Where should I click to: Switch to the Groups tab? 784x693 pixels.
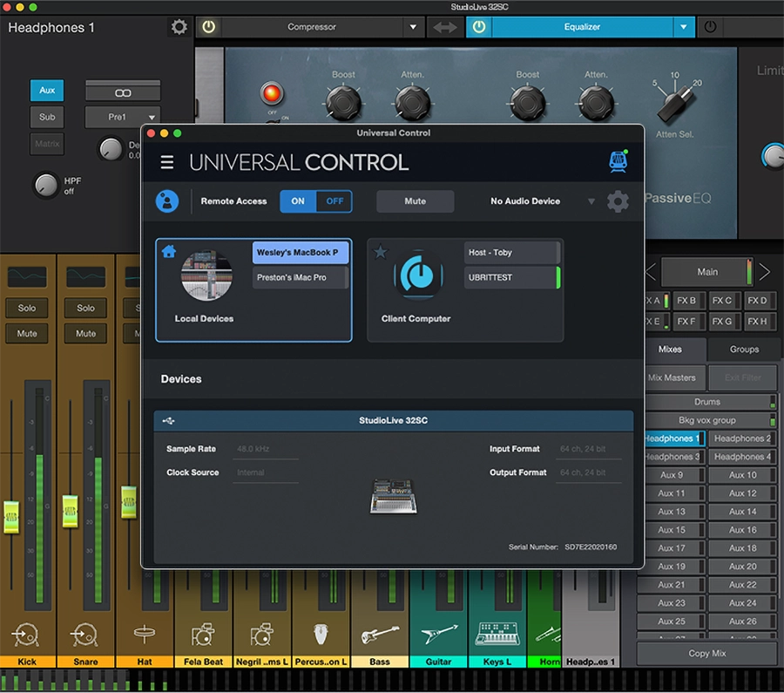[744, 350]
